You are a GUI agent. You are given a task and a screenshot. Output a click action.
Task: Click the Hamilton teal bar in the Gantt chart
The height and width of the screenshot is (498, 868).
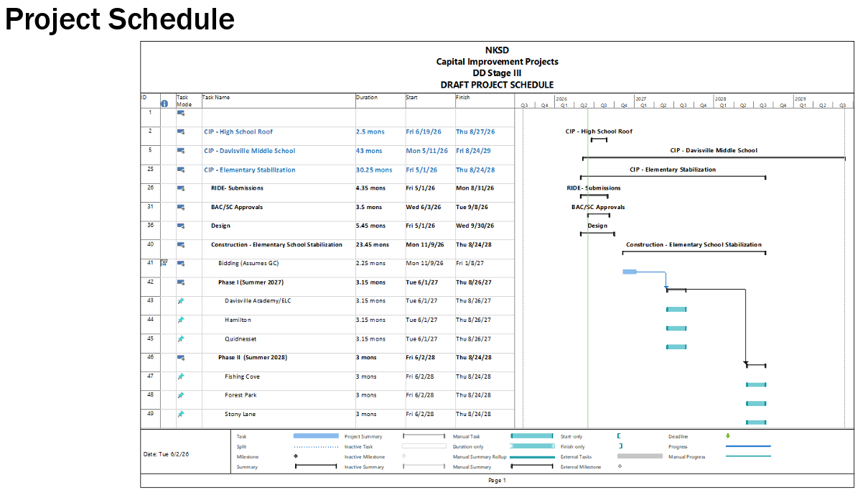click(x=676, y=328)
